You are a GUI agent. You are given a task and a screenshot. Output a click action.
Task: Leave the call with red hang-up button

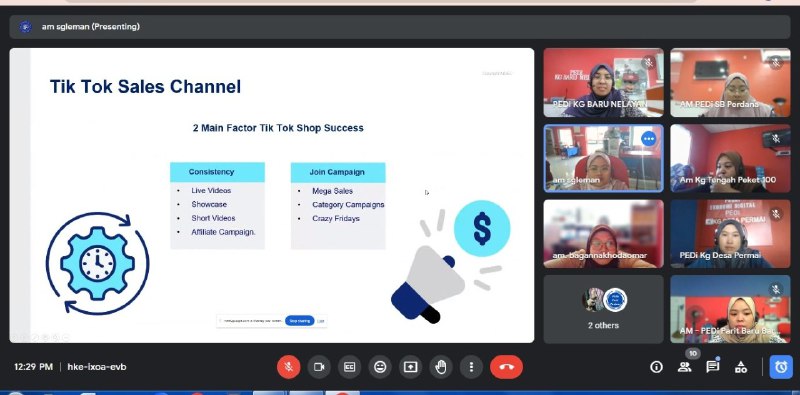(506, 367)
